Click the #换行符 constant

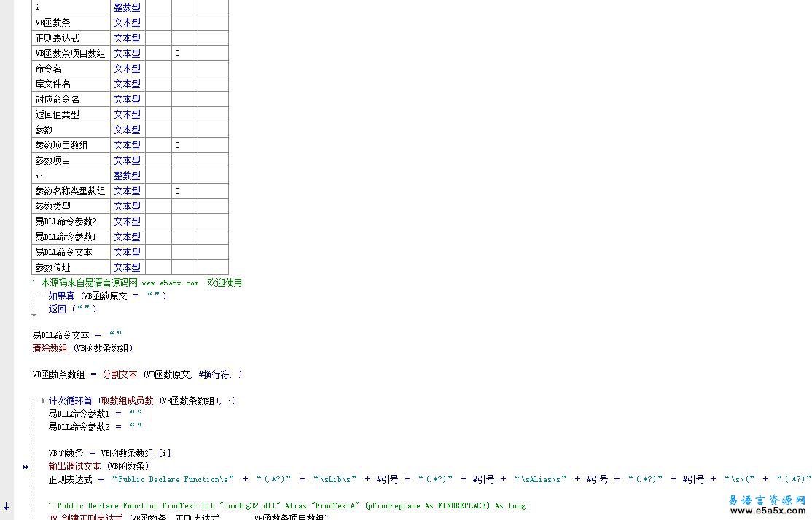tap(215, 374)
